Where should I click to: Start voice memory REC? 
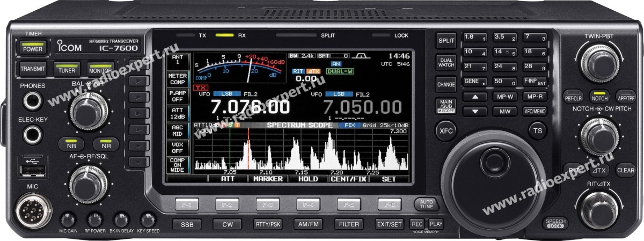pyautogui.click(x=417, y=223)
